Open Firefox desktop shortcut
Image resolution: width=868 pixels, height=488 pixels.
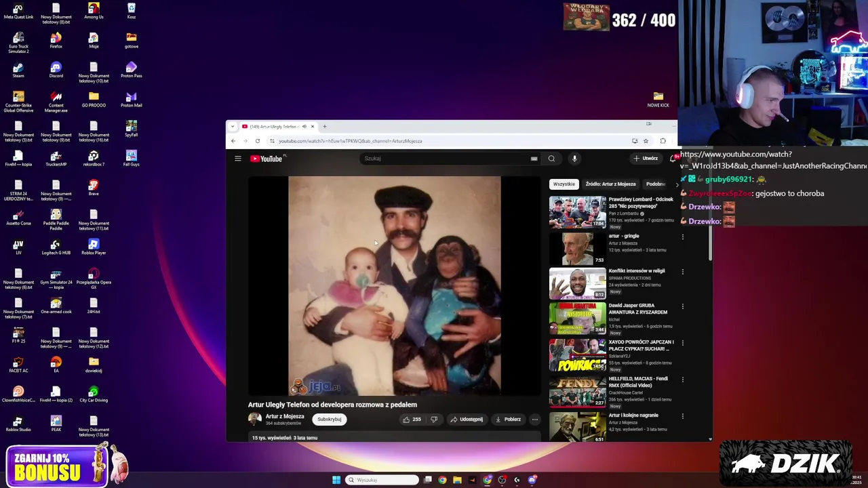(x=56, y=40)
